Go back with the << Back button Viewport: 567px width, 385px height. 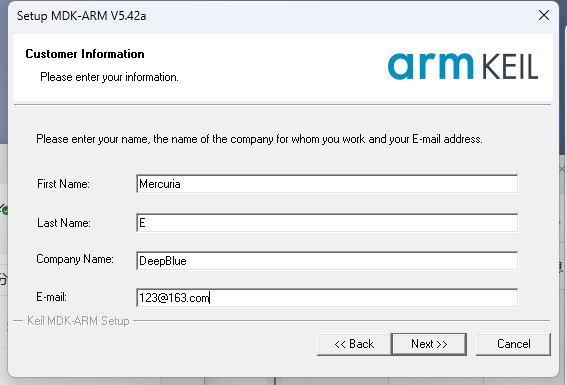[354, 344]
